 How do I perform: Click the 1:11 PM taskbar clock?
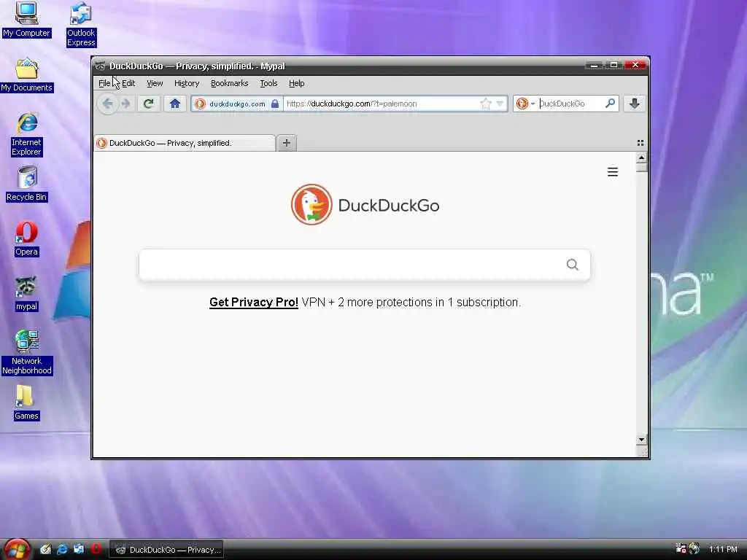[x=723, y=550]
